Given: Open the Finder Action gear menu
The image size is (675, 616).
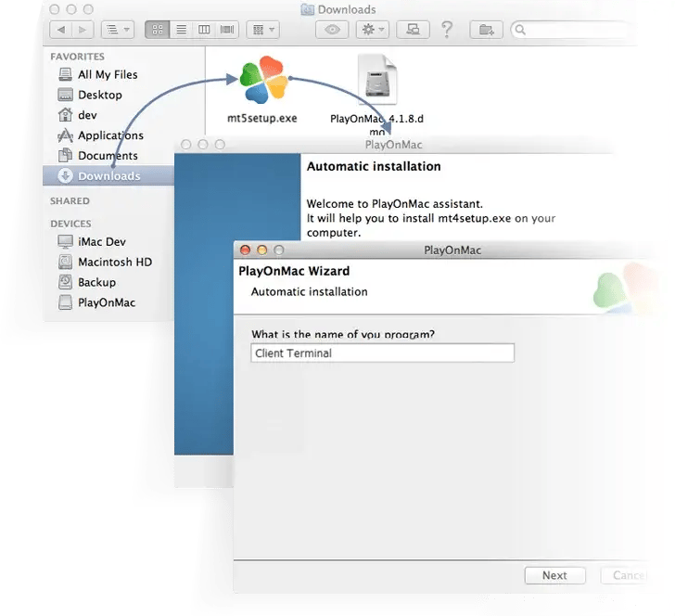Looking at the screenshot, I should [373, 30].
